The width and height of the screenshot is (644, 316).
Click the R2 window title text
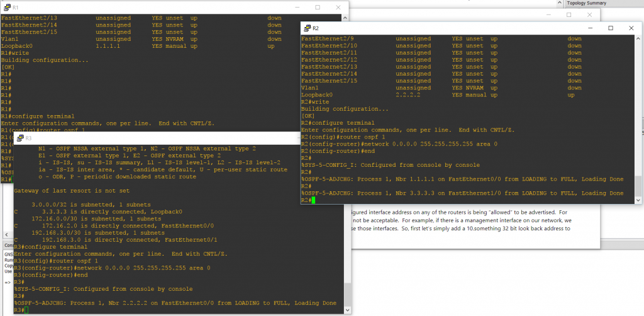point(316,28)
